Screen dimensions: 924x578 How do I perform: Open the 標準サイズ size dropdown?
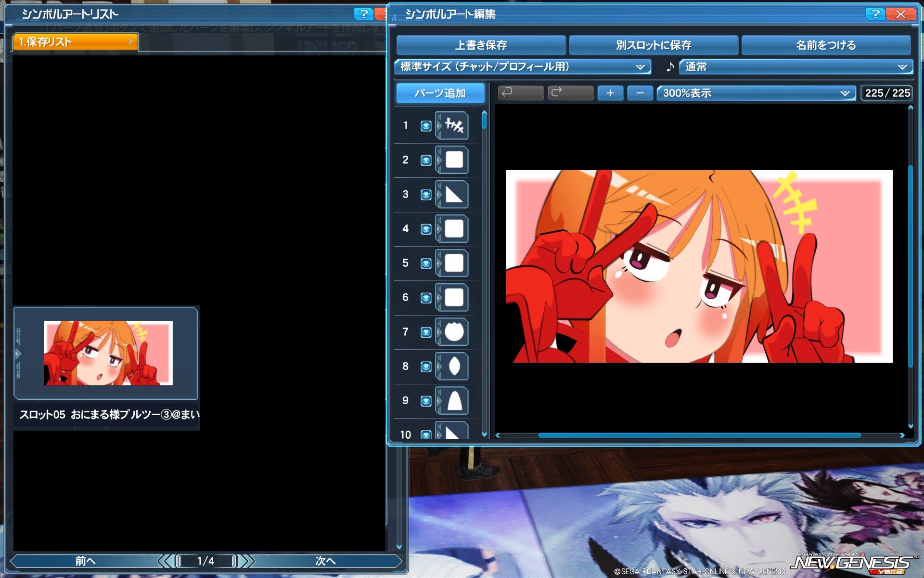[x=523, y=66]
